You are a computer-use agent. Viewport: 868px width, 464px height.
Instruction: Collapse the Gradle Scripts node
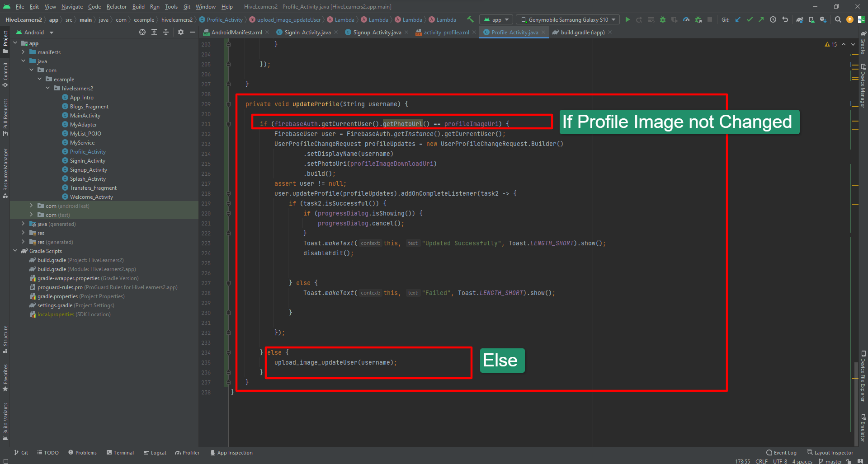[x=15, y=251]
